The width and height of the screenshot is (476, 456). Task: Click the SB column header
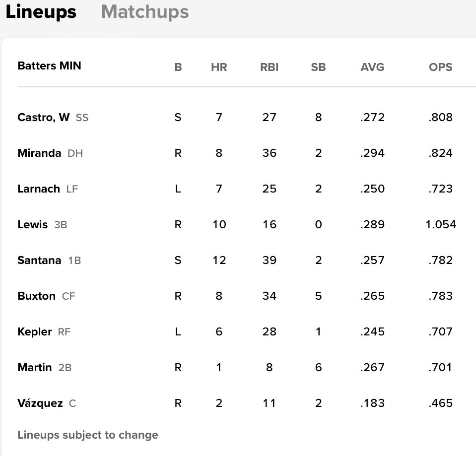coord(318,67)
